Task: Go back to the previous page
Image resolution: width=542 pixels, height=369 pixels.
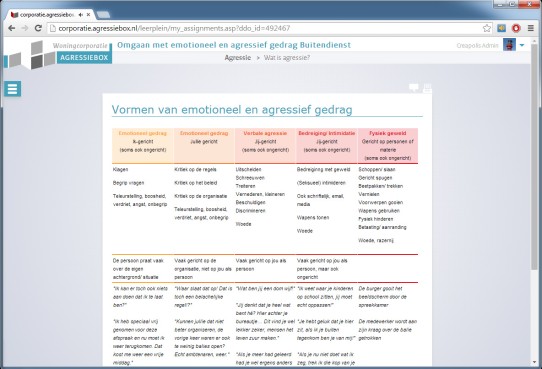Action: [x=11, y=28]
